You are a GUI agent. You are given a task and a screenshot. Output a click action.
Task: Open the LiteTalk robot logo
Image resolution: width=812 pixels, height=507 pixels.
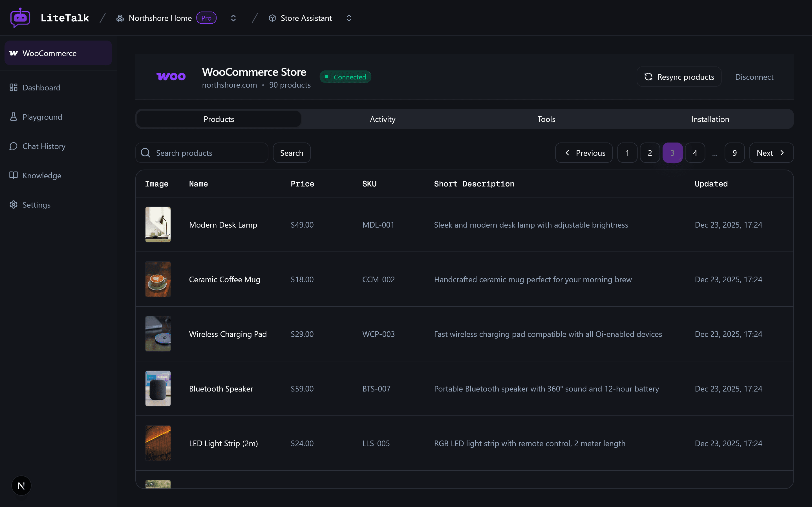(x=20, y=17)
